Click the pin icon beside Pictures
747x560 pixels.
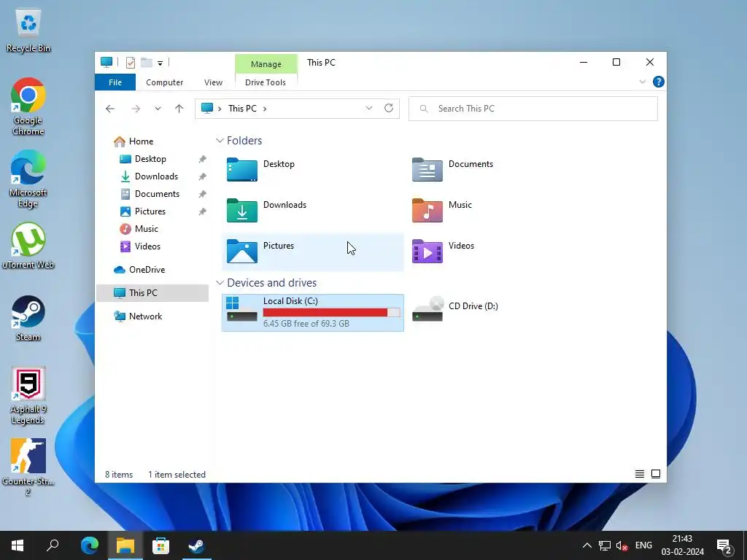tap(203, 211)
